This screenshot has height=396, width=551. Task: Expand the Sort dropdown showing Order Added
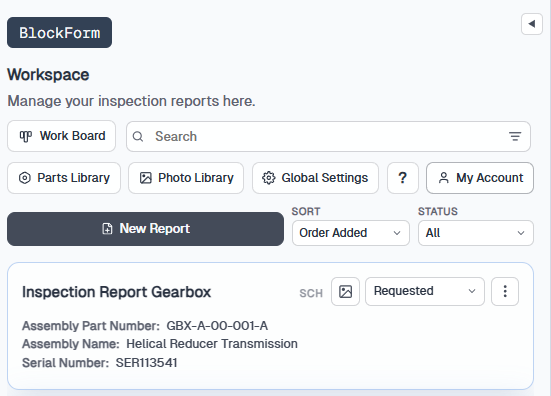coord(351,233)
